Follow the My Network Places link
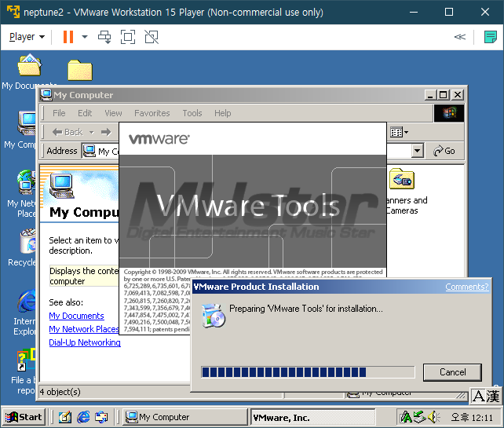 (84, 329)
